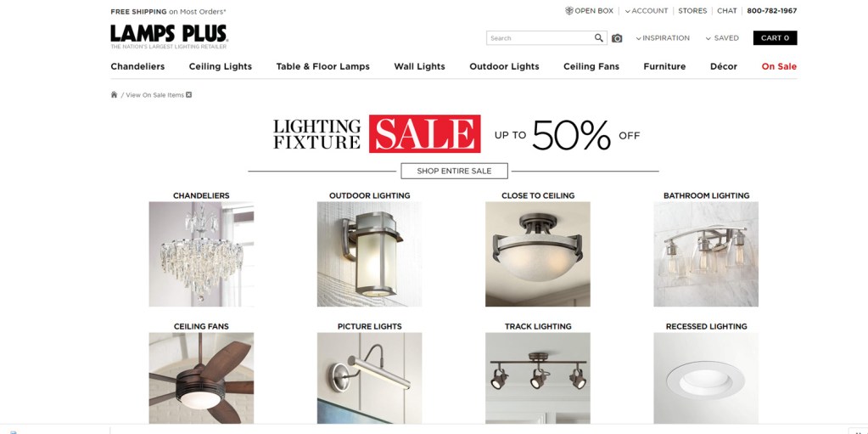Open the Chandeliers menu item
This screenshot has height=434, width=868.
pos(137,66)
